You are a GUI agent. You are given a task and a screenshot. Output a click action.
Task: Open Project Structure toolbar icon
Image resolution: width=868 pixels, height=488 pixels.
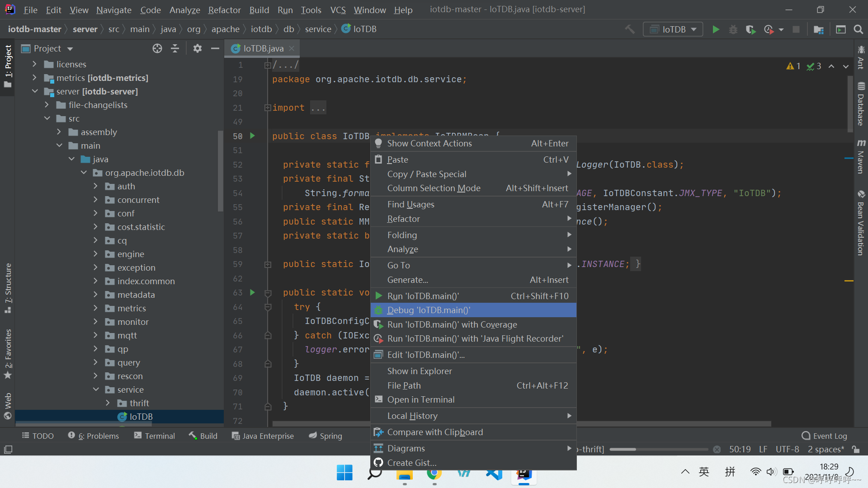(x=818, y=29)
